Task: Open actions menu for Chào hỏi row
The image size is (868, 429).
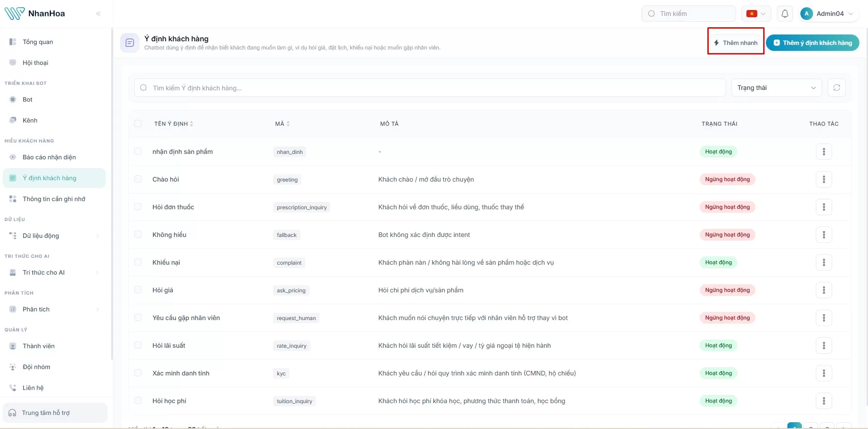Action: point(824,179)
